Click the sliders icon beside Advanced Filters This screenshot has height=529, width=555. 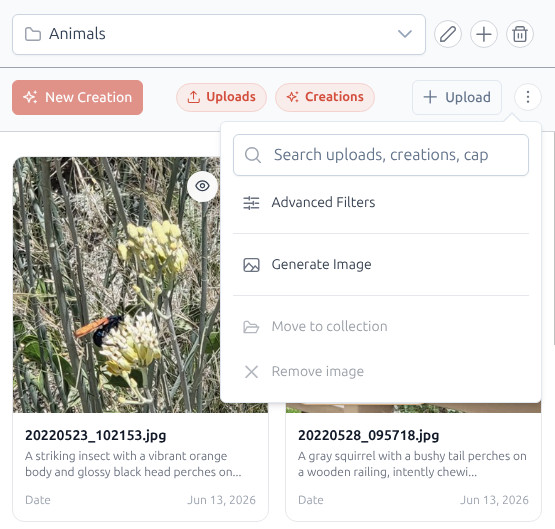tap(251, 203)
